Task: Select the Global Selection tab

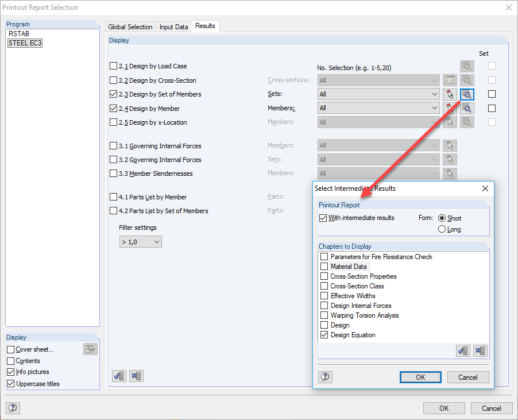Action: [x=130, y=26]
